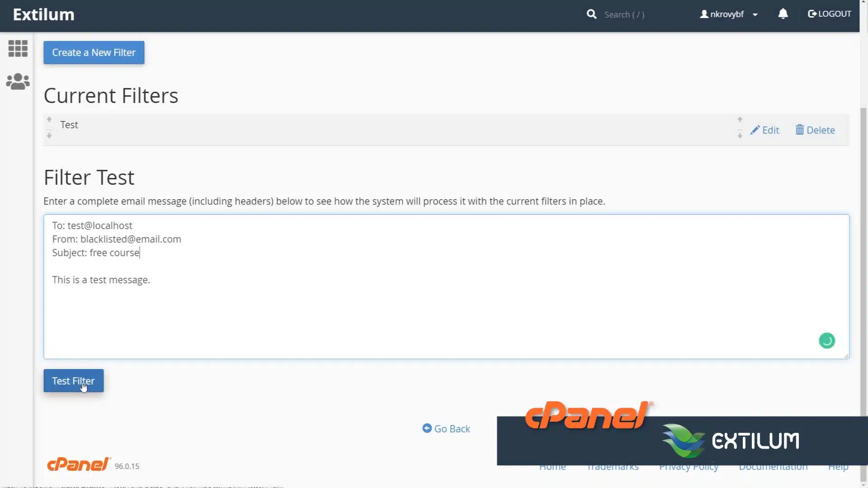The height and width of the screenshot is (488, 868).
Task: Click the Filter Test heading
Action: click(89, 178)
